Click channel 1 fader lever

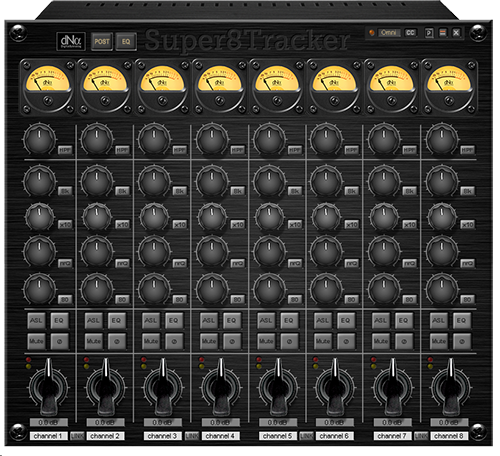click(49, 387)
